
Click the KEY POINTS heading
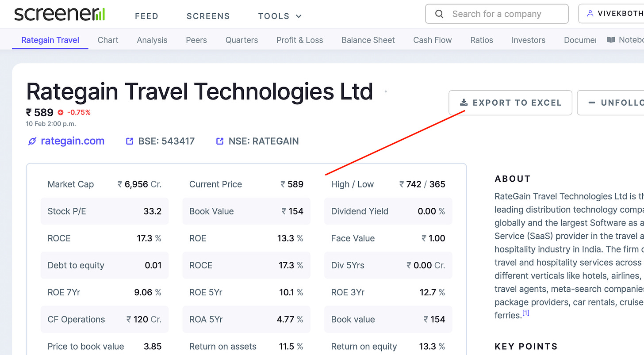coord(526,346)
